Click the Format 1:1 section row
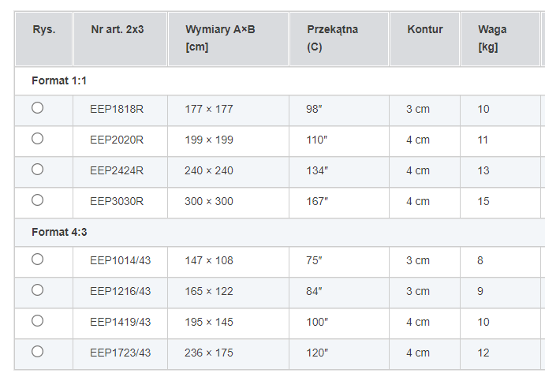545x392 pixels. point(59,80)
